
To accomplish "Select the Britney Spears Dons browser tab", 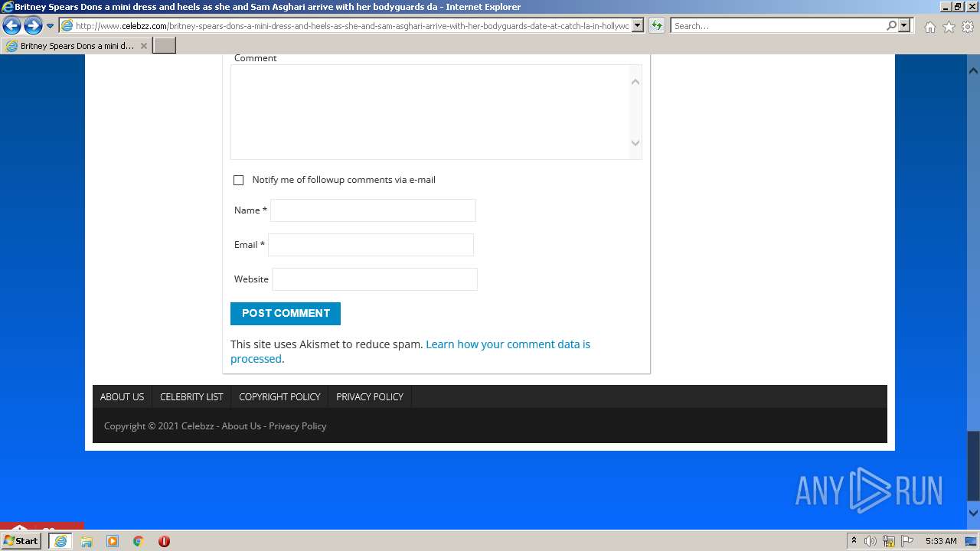I will [x=77, y=46].
